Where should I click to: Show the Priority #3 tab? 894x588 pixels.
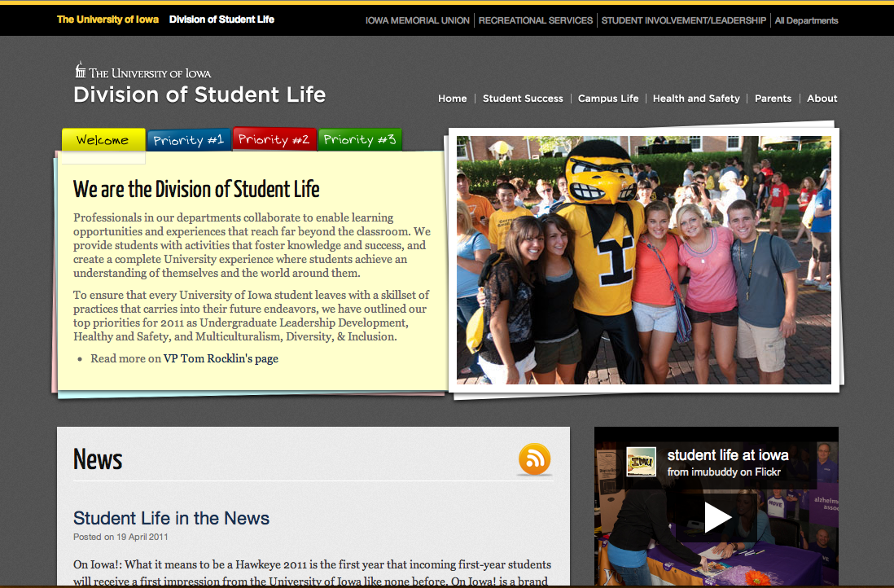coord(360,140)
